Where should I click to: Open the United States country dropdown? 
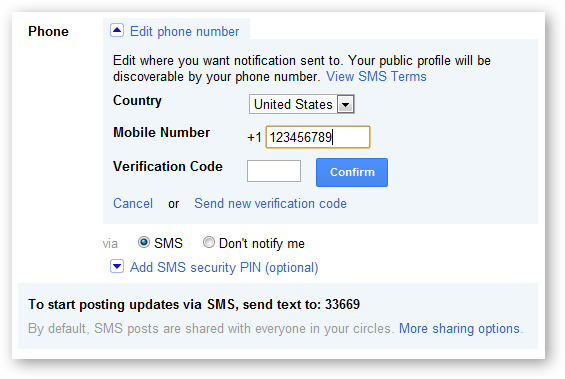(x=302, y=104)
